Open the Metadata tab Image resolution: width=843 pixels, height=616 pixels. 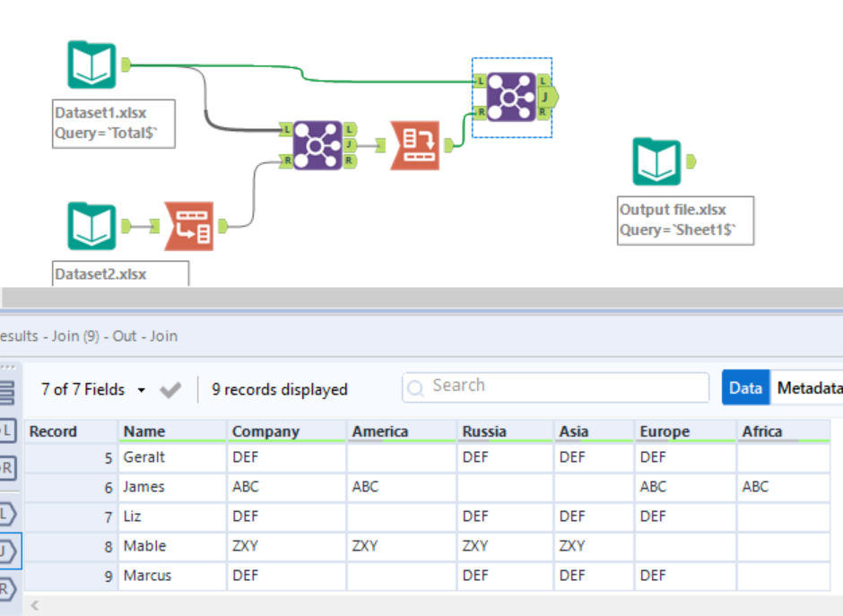click(x=809, y=388)
